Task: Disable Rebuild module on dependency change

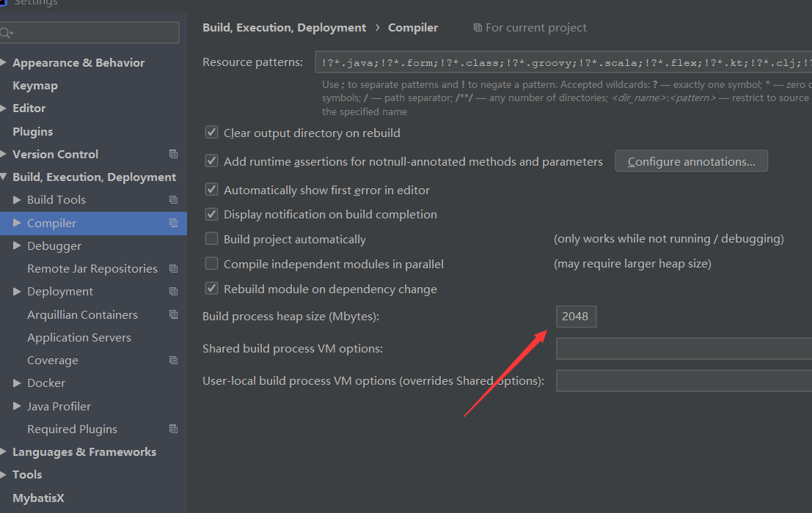Action: pyautogui.click(x=212, y=289)
